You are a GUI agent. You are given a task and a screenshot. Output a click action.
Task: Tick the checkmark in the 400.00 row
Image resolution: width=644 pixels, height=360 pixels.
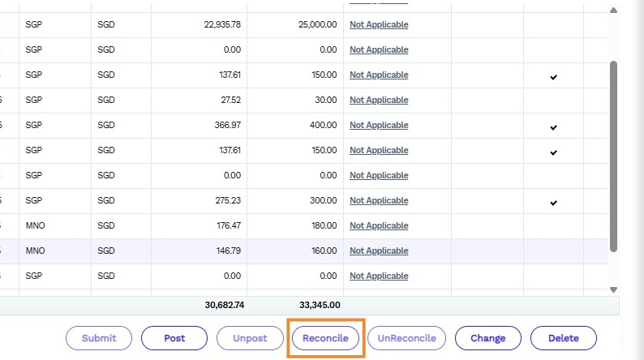coord(553,126)
